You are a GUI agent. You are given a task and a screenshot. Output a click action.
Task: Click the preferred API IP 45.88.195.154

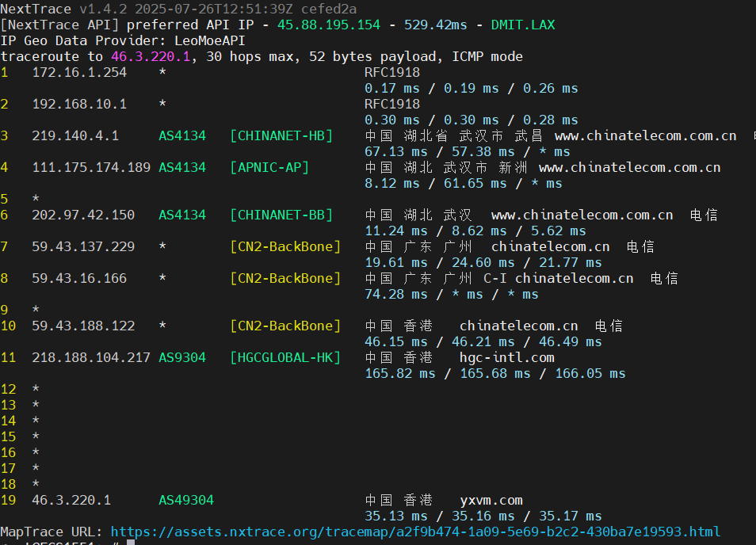[x=328, y=25]
